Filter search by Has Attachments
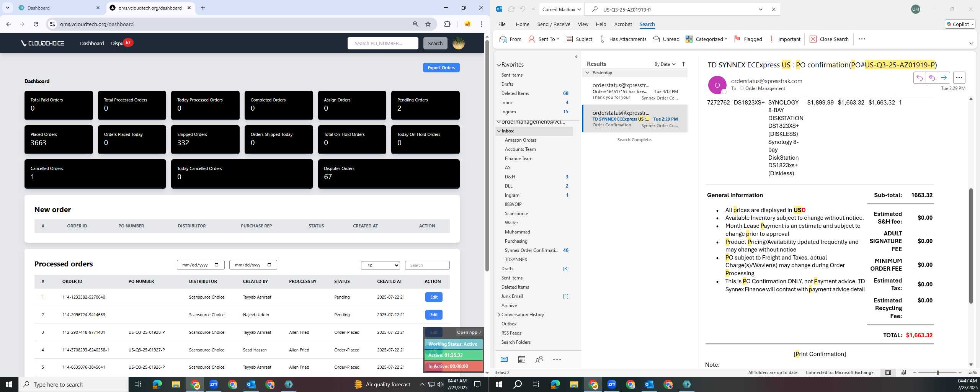 click(623, 39)
